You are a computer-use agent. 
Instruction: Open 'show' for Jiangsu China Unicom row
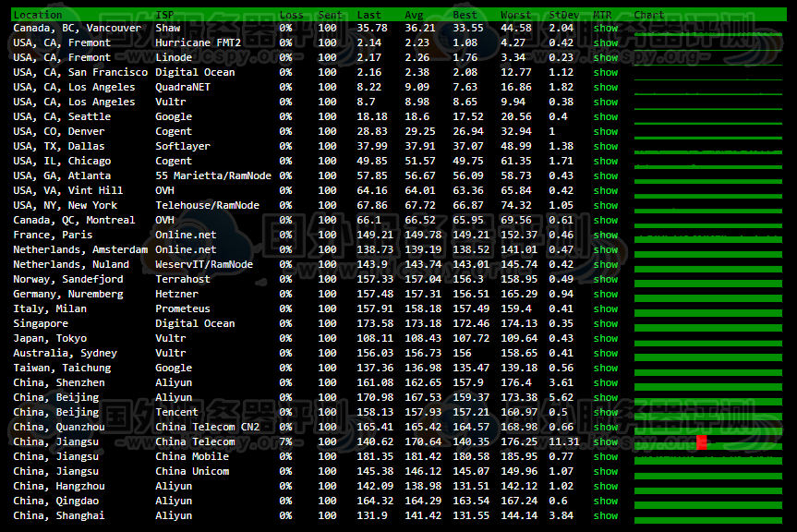click(x=606, y=470)
